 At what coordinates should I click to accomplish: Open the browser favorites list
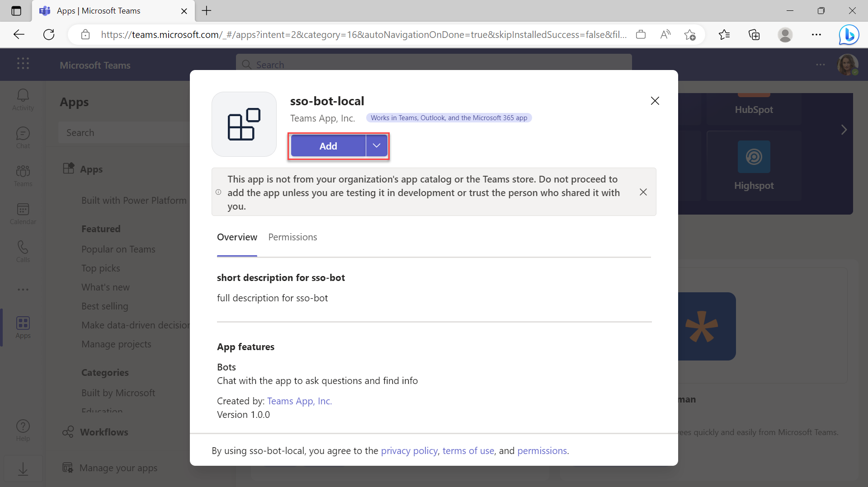[x=724, y=34]
